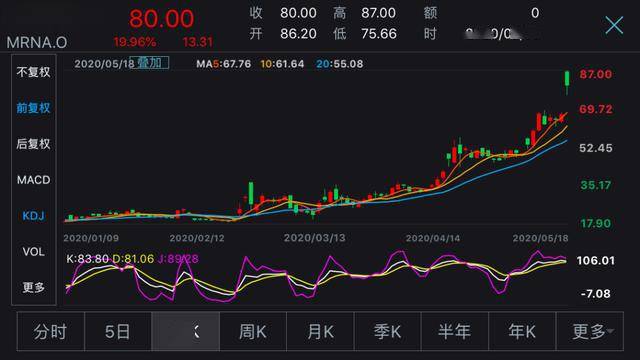The width and height of the screenshot is (640, 360).
Task: Switch to 季K quarterly chart
Action: click(x=388, y=331)
